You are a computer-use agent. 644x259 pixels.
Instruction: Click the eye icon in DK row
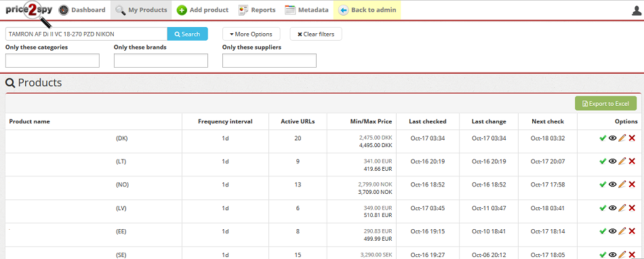point(612,138)
